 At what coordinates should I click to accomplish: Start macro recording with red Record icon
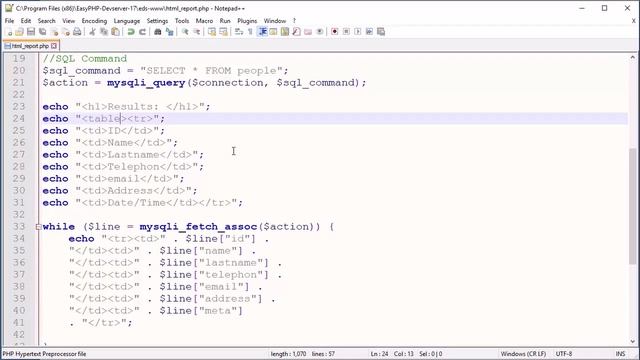pyautogui.click(x=335, y=32)
